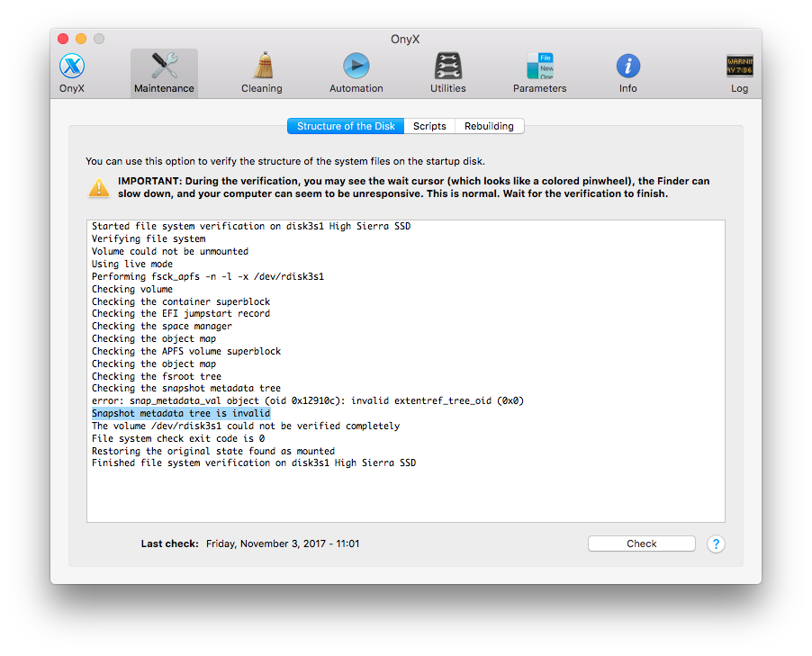
Task: Select the Maintenance tools icon
Action: coord(164,67)
